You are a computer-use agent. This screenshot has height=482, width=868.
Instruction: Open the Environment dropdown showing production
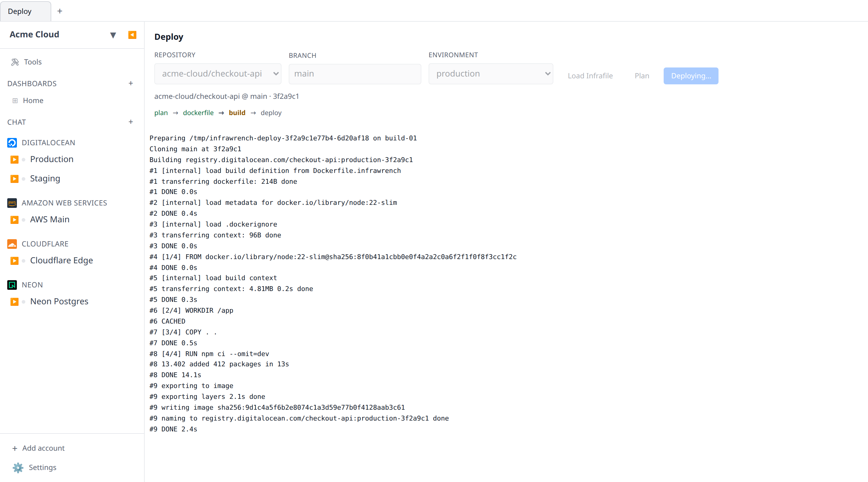491,74
